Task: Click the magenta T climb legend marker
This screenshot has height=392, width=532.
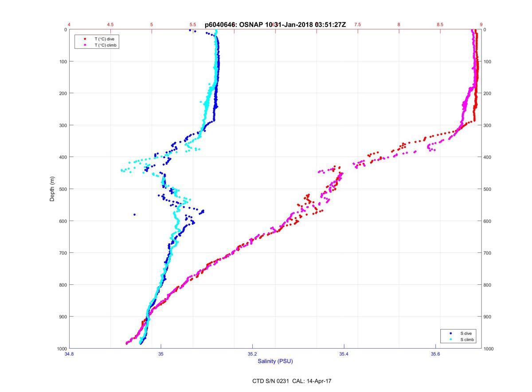Action: pyautogui.click(x=85, y=45)
